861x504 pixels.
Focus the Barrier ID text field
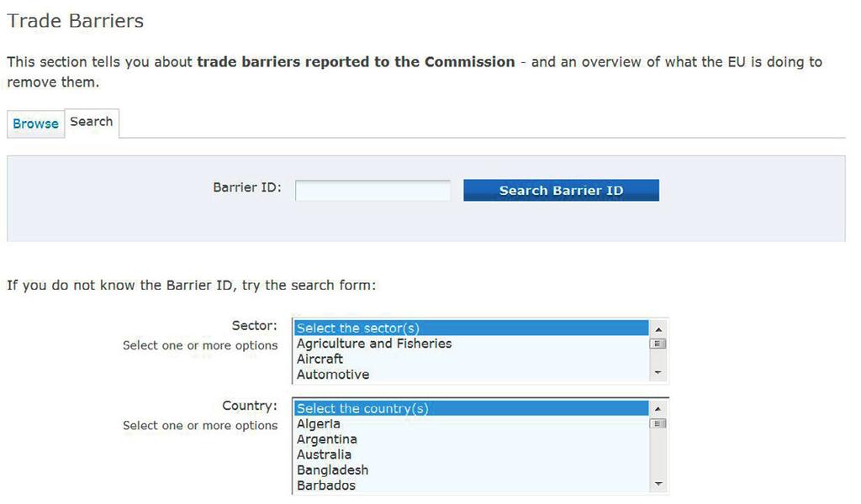[372, 191]
